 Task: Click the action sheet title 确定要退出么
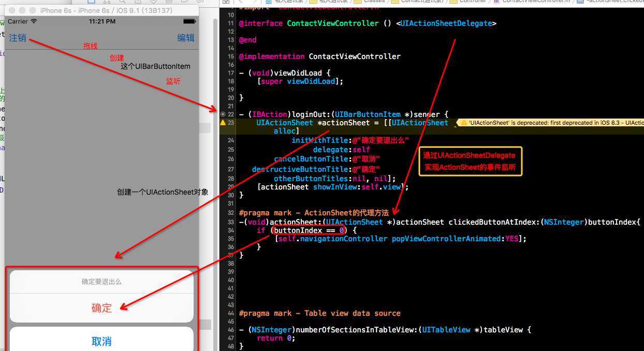coord(101,282)
